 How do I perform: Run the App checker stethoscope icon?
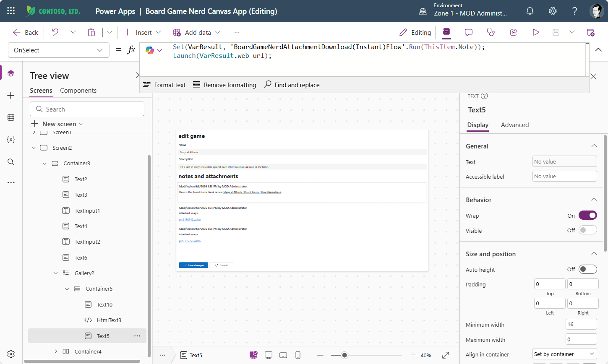pyautogui.click(x=491, y=32)
